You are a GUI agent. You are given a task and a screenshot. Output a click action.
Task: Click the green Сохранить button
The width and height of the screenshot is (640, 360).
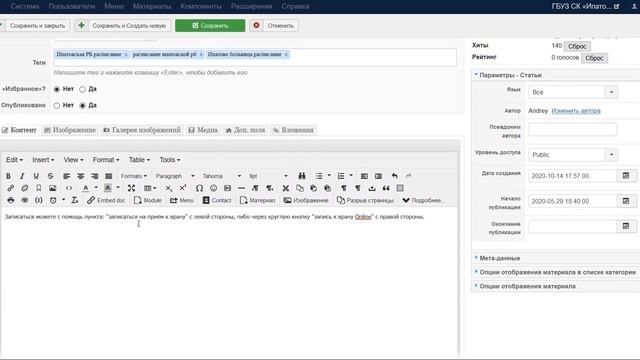[x=210, y=26]
